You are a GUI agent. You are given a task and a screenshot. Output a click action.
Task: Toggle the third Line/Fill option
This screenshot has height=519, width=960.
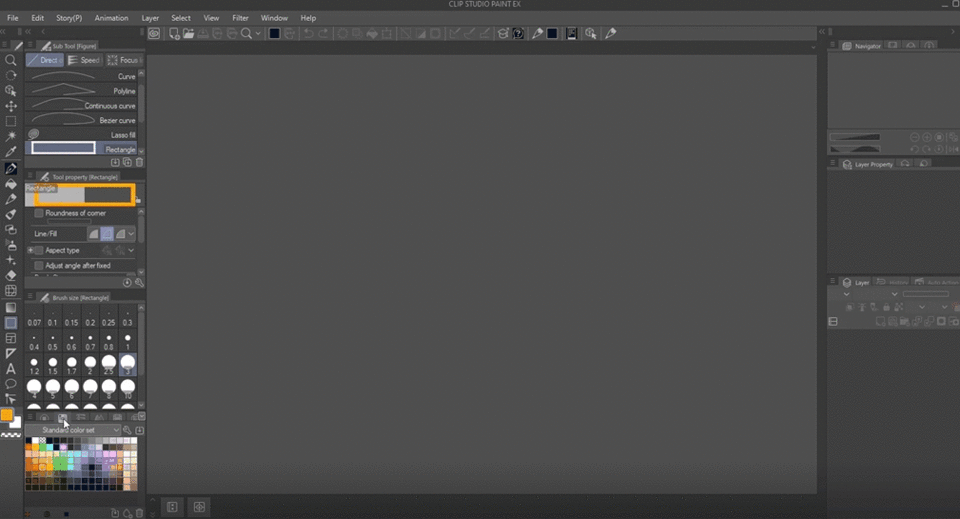click(x=121, y=234)
